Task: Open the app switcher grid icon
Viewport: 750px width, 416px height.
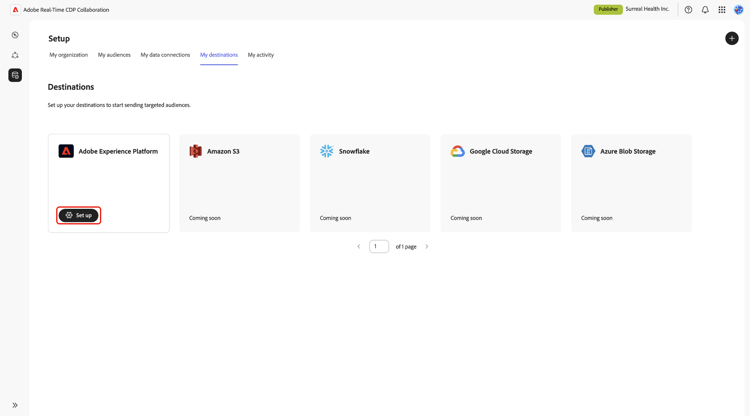Action: [722, 10]
